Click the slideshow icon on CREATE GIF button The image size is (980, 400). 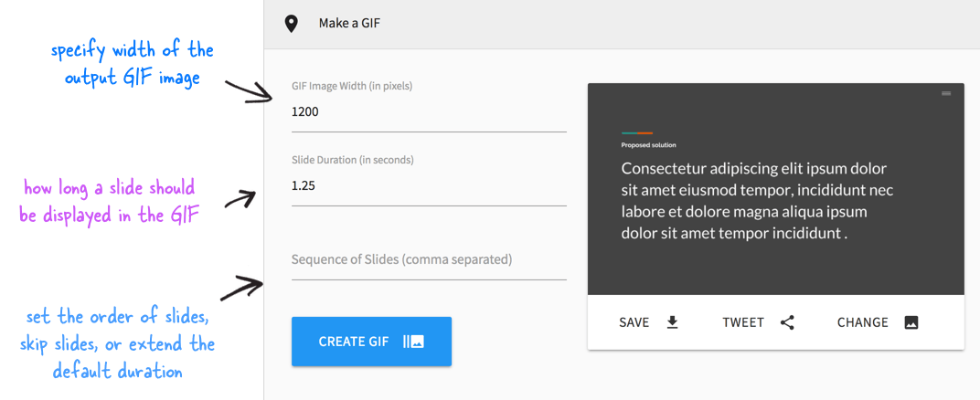click(x=414, y=342)
